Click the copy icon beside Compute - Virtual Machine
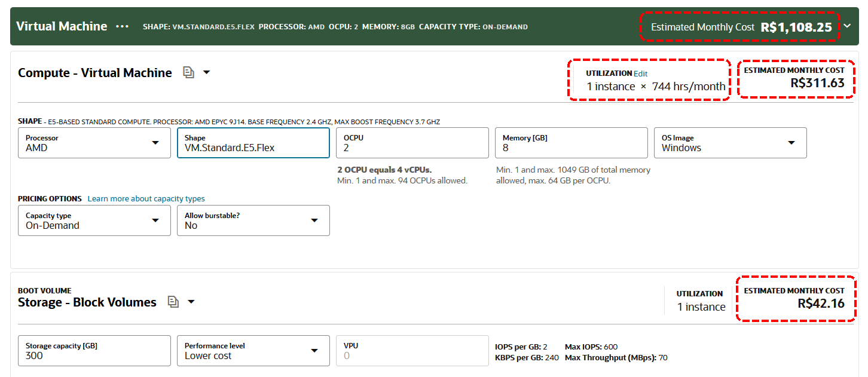Screen dimensions: 868x377 coord(188,73)
